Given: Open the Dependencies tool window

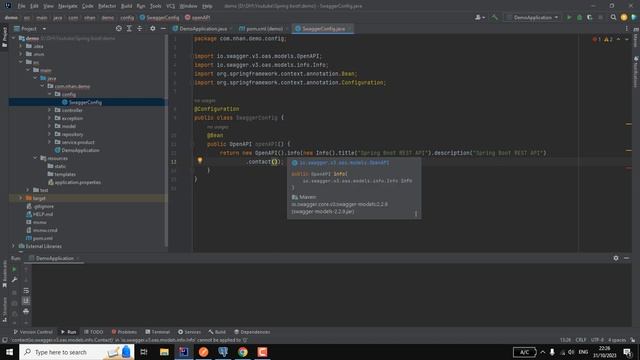Looking at the screenshot, I should point(252,332).
